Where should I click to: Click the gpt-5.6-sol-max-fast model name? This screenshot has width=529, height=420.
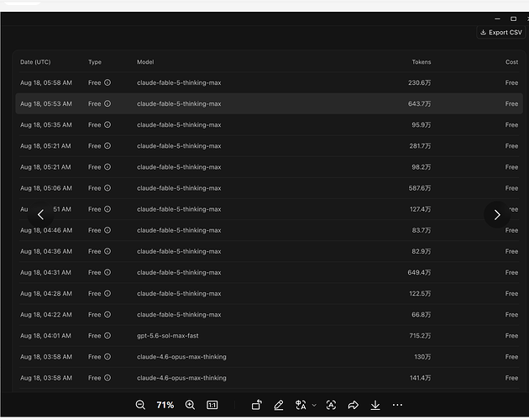tap(168, 336)
